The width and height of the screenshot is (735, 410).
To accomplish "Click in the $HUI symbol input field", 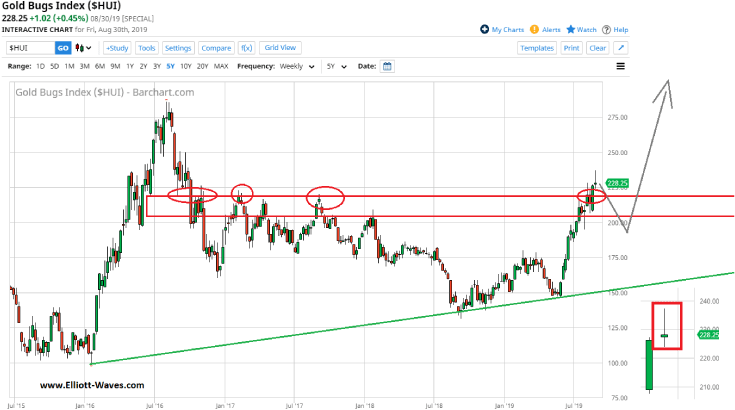I will (x=28, y=47).
